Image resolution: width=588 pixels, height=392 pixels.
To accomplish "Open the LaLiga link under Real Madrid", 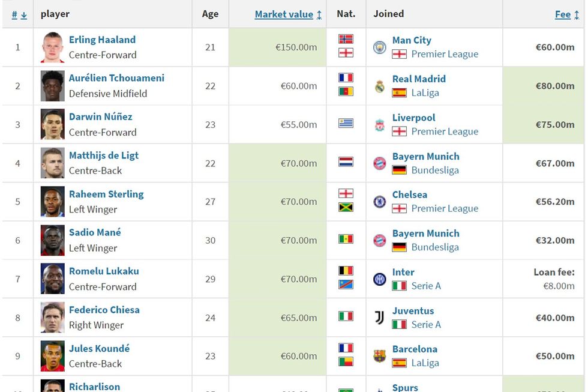I will tap(425, 92).
